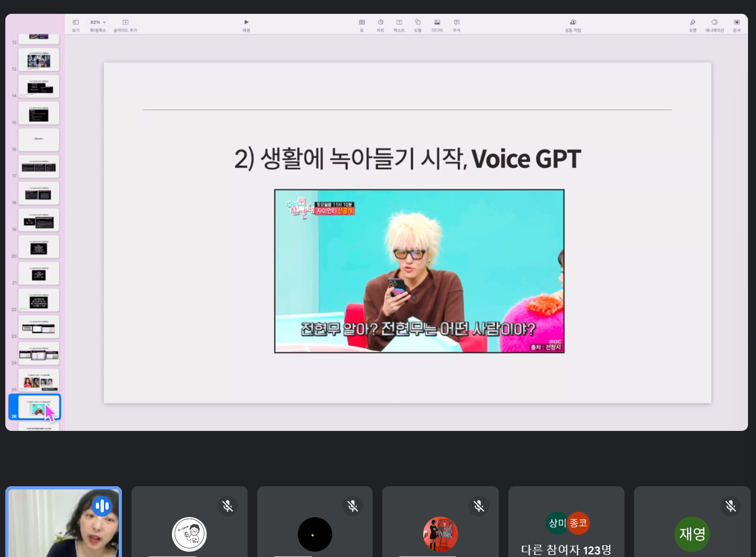Insert a chart with the 차트 icon
This screenshot has height=557, width=756.
pyautogui.click(x=381, y=25)
